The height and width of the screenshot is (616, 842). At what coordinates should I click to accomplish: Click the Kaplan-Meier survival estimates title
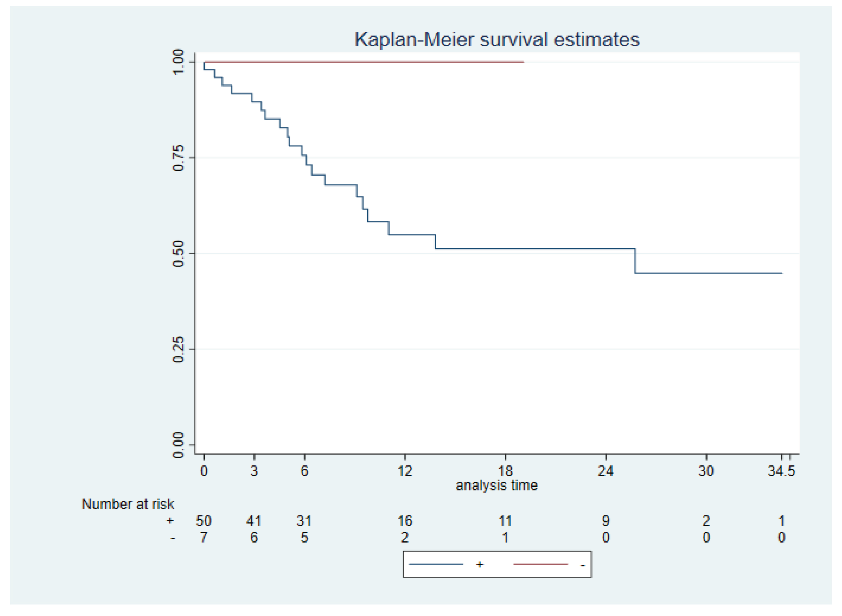pos(497,40)
